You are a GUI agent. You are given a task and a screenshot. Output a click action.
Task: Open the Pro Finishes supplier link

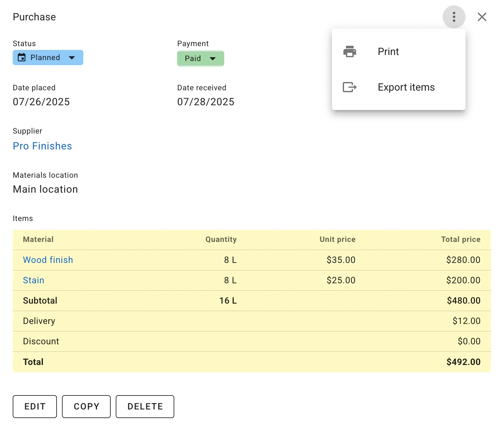click(42, 146)
